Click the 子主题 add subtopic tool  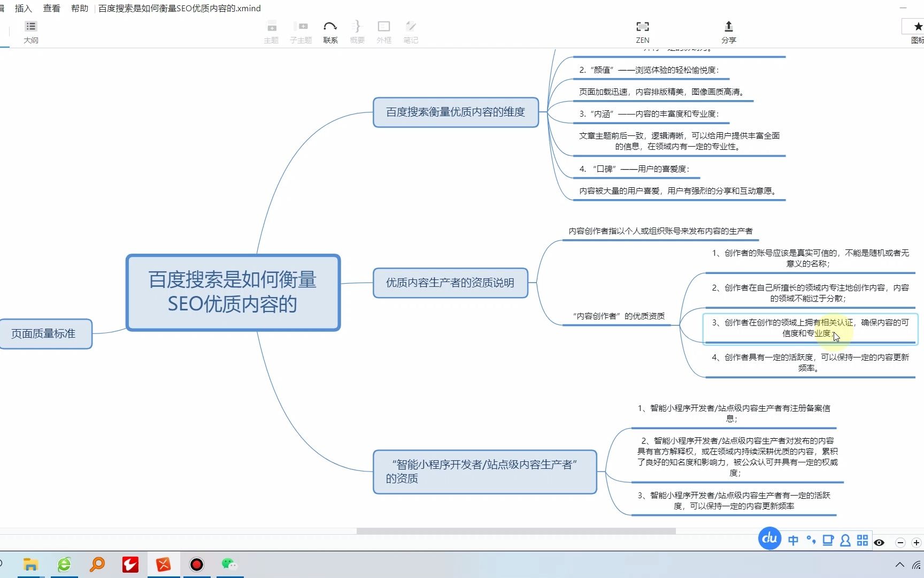coord(301,32)
